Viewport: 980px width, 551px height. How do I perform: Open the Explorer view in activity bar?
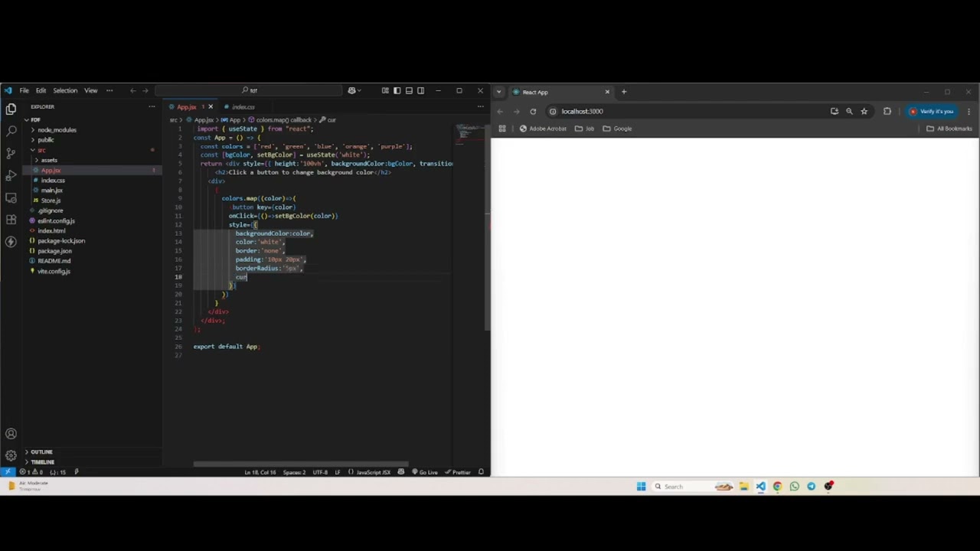pyautogui.click(x=11, y=109)
